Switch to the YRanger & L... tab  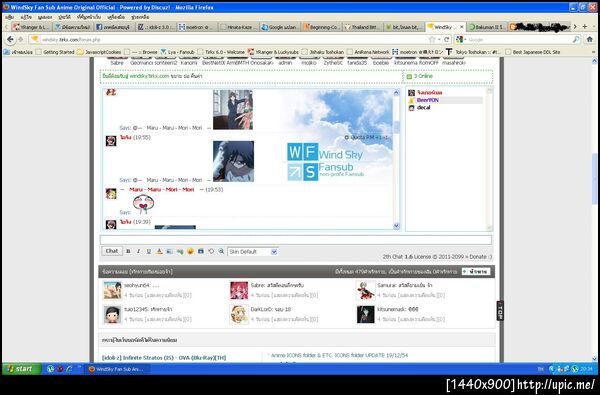31,27
